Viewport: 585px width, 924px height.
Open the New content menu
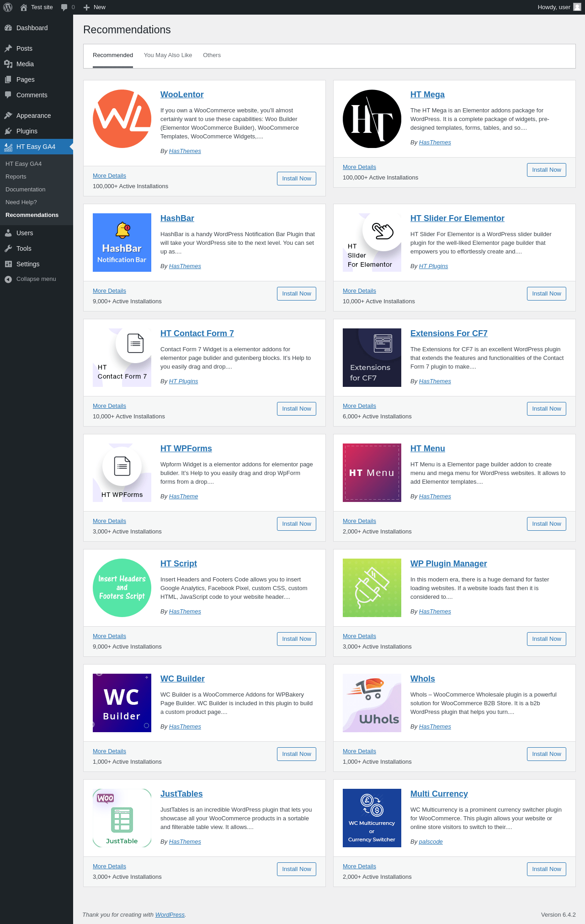point(95,7)
